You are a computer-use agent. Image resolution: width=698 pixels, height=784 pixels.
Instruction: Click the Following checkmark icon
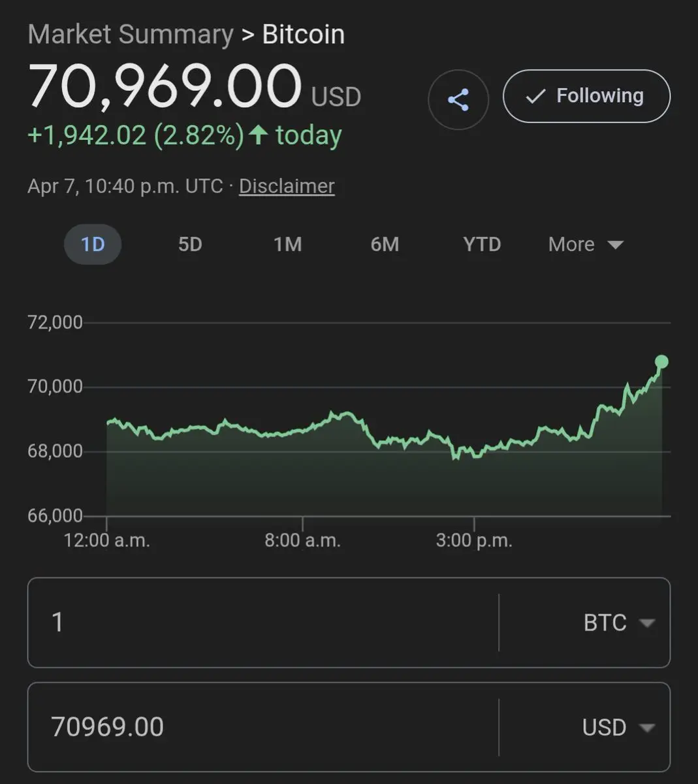point(535,97)
